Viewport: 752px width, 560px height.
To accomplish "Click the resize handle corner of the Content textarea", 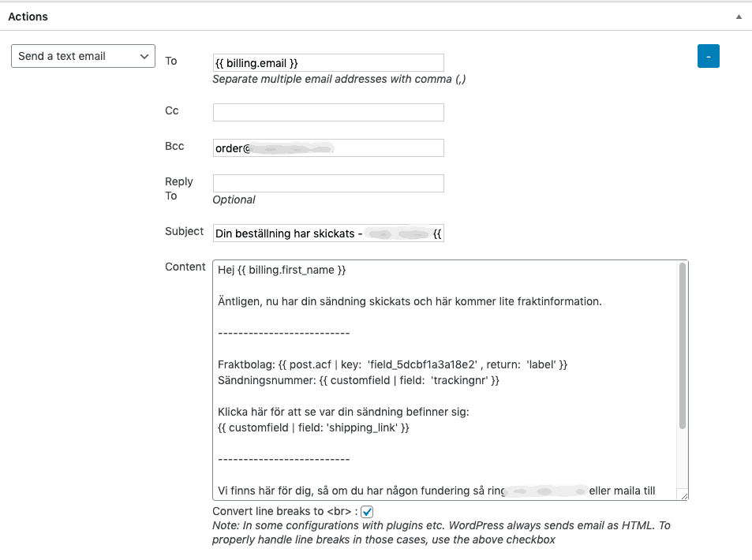I will point(685,498).
